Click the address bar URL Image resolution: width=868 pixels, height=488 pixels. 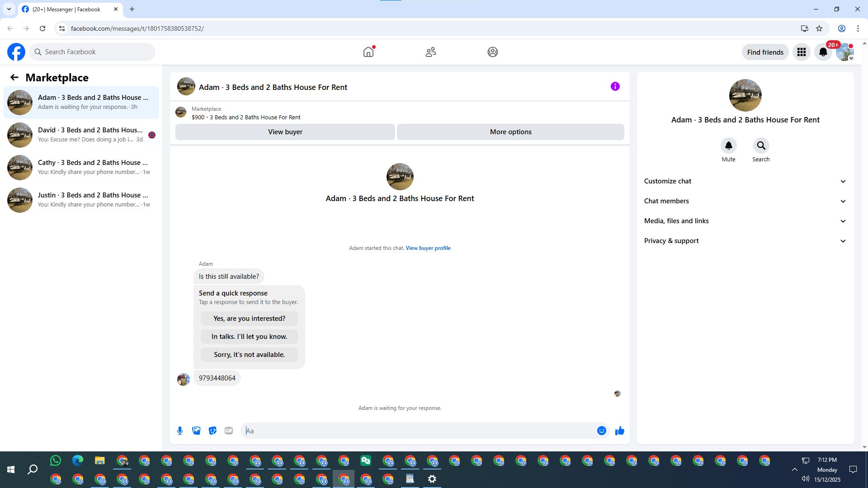(137, 28)
